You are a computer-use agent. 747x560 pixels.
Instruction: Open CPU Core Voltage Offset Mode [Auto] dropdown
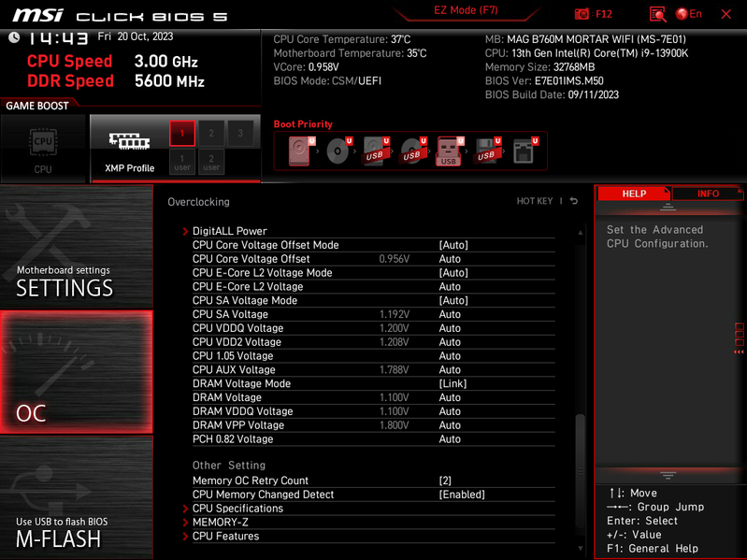click(x=453, y=245)
